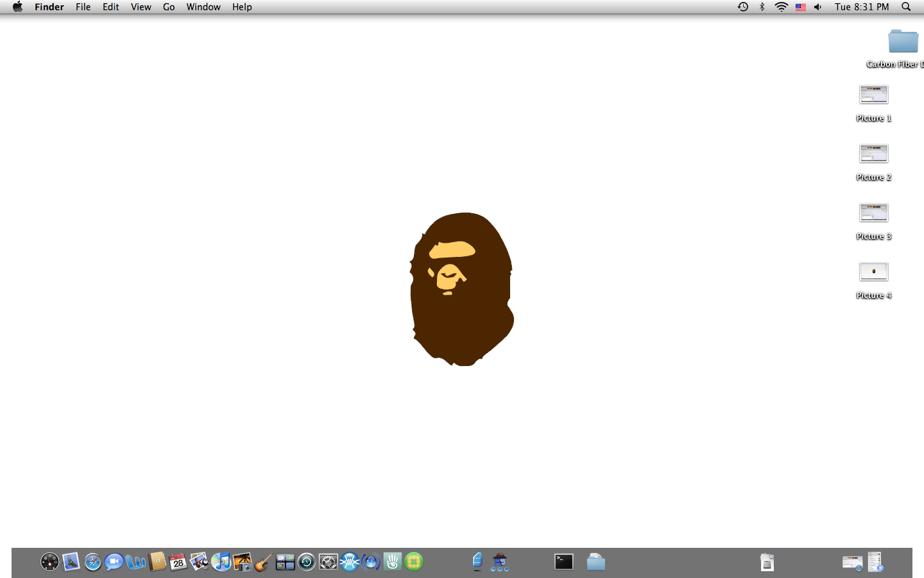The width and height of the screenshot is (924, 578).
Task: Open Terminal from the Dock
Action: click(564, 562)
